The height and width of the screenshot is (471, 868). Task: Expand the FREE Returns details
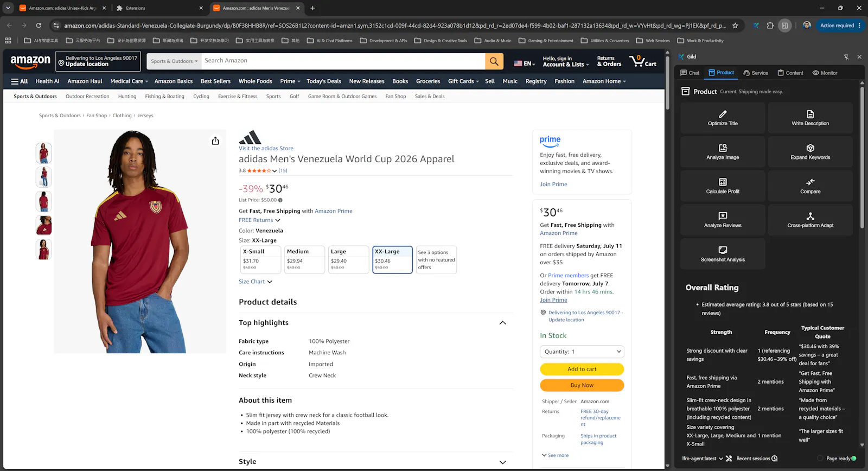[x=259, y=220]
